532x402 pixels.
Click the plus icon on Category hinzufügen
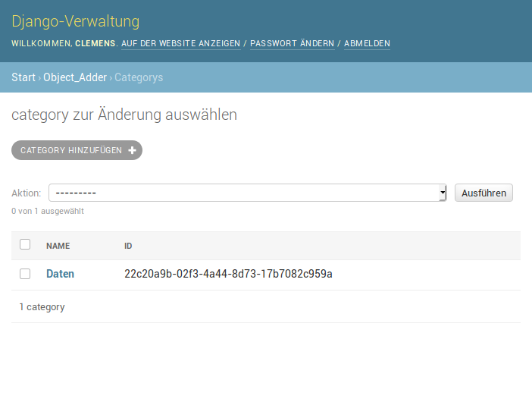pos(132,151)
